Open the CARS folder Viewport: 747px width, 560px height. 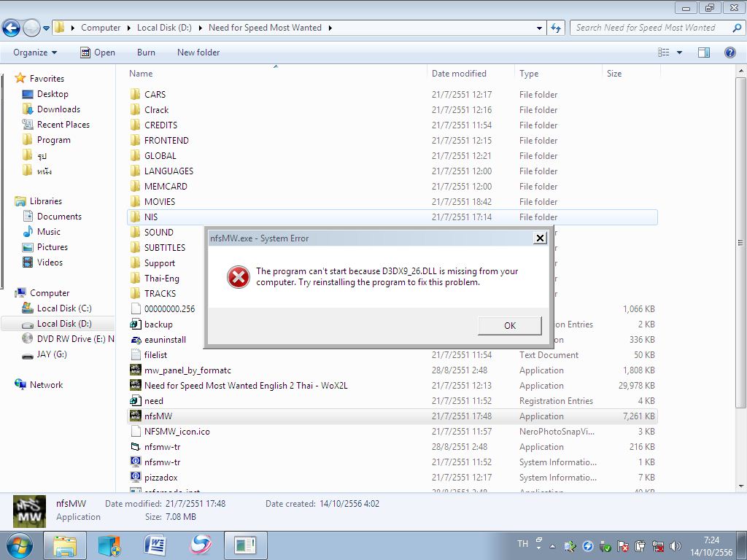click(x=155, y=95)
